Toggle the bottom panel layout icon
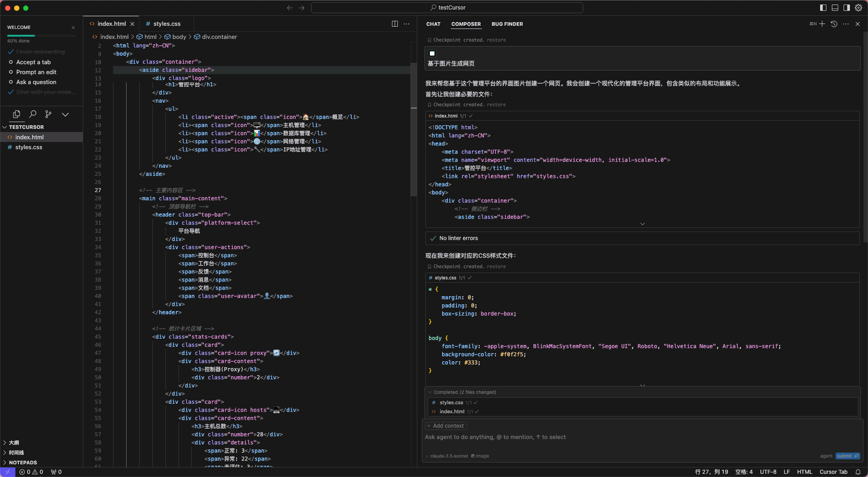 coord(835,8)
